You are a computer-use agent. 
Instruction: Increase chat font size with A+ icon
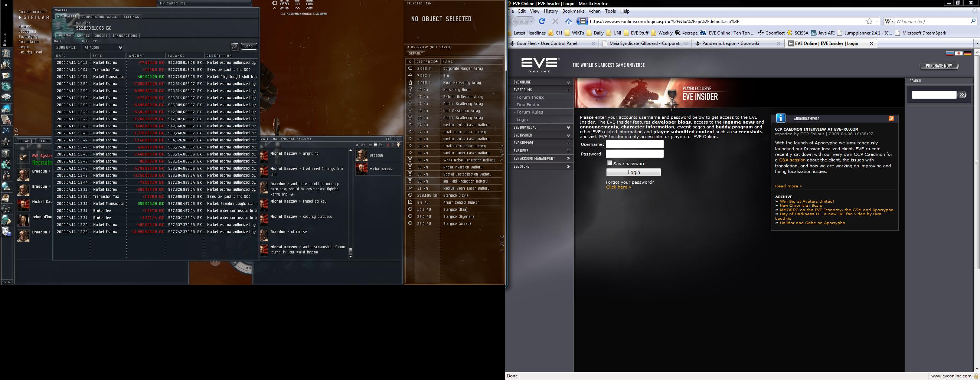point(363,145)
